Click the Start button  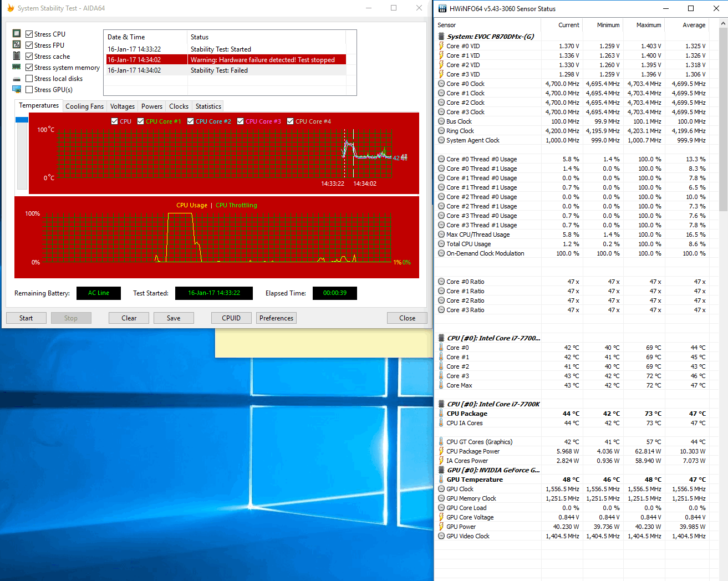click(26, 318)
